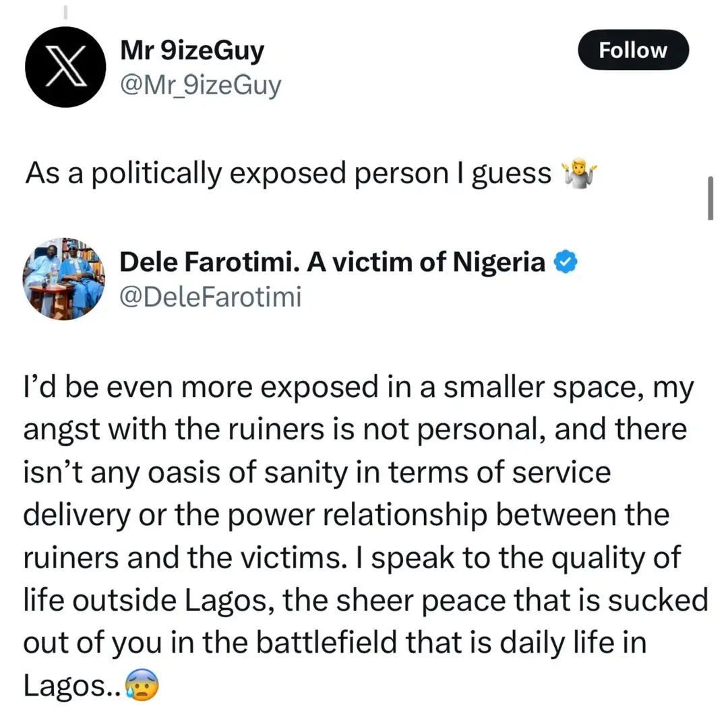This screenshot has height=728, width=728.
Task: Click the @Mr_9izeGuy handle
Action: coord(200,85)
